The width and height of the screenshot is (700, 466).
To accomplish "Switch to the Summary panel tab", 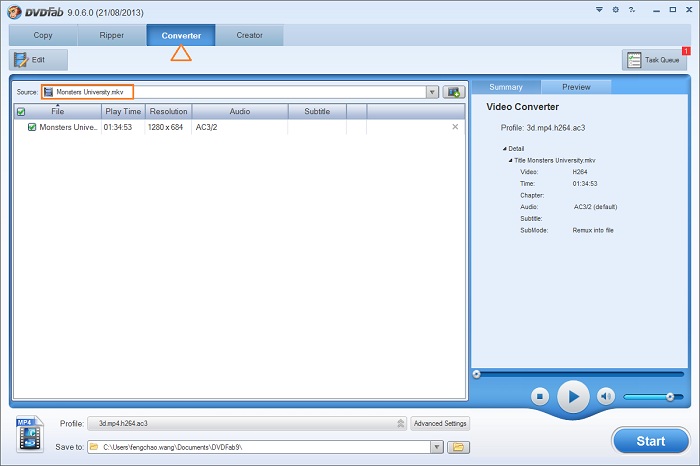I will (x=506, y=87).
